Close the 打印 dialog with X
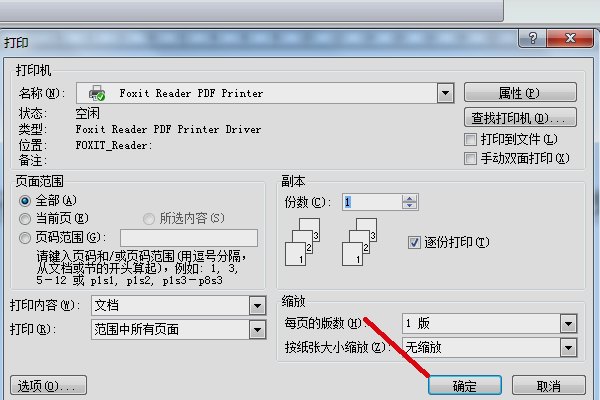The height and width of the screenshot is (400, 600). coord(570,38)
